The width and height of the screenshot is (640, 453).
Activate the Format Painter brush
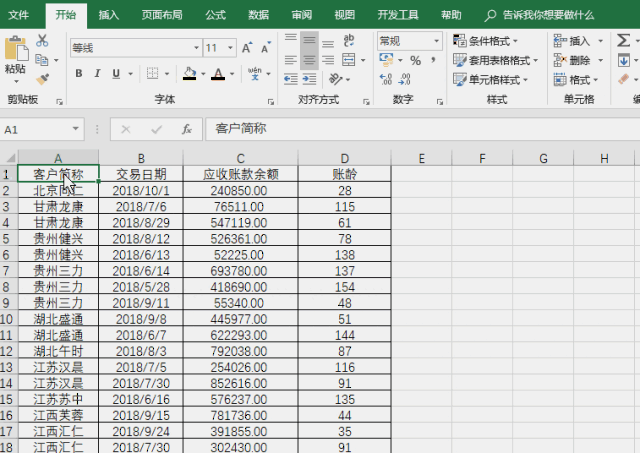(42, 78)
